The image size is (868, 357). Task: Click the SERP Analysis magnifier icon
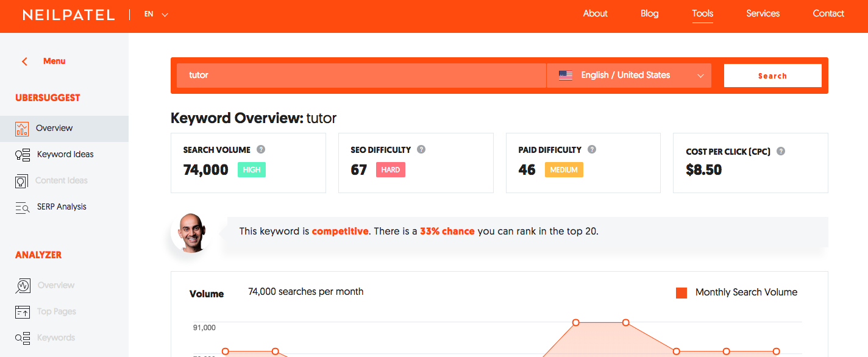(23, 207)
